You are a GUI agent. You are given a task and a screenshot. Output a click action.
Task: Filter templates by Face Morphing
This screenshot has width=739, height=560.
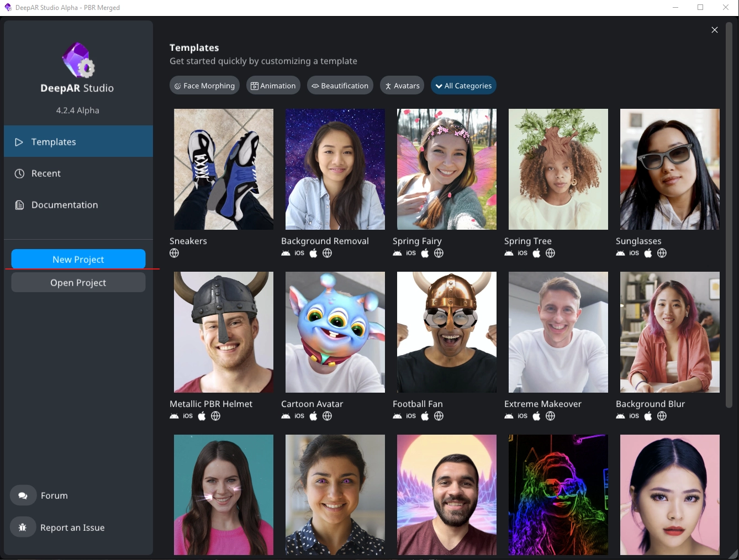coord(204,86)
